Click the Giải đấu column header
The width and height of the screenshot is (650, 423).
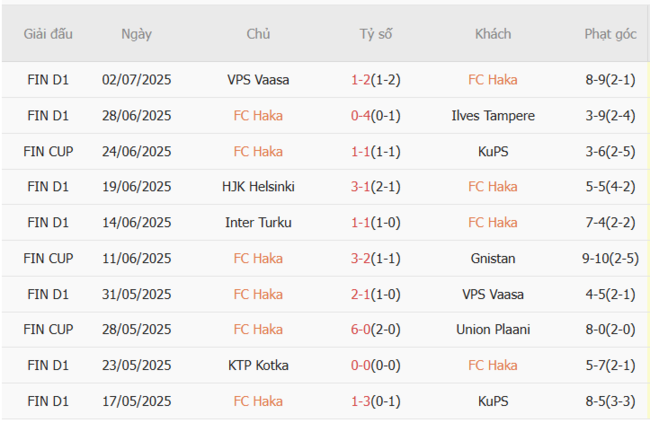48,34
